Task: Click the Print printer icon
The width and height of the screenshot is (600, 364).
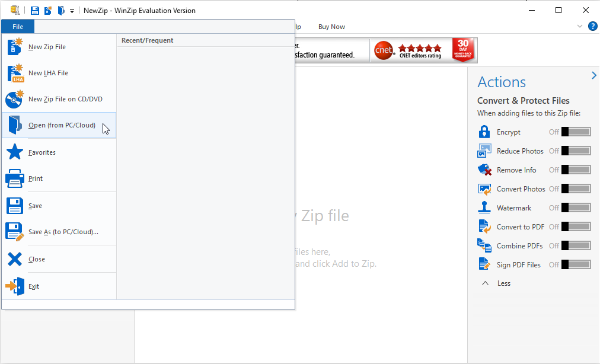Action: 15,178
